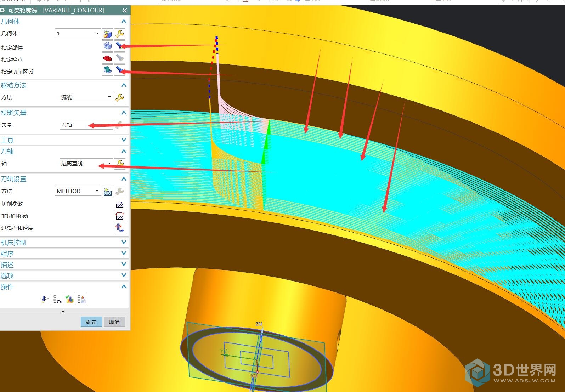Click the ZM axis handle in viewport

click(x=262, y=330)
